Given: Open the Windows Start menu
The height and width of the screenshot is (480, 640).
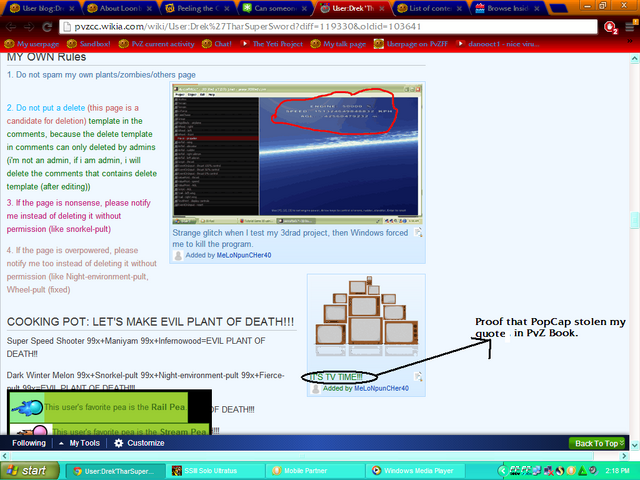Looking at the screenshot, I should click(x=29, y=471).
